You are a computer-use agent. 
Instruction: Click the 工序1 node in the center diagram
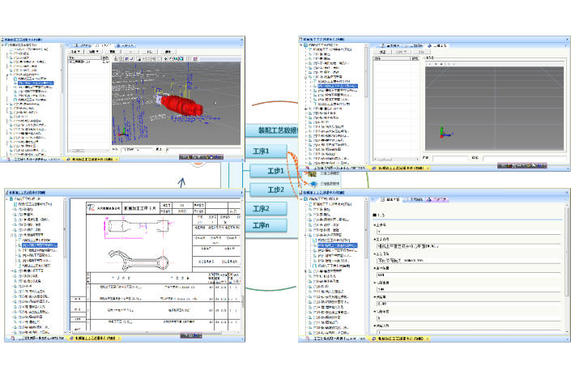[x=266, y=151]
